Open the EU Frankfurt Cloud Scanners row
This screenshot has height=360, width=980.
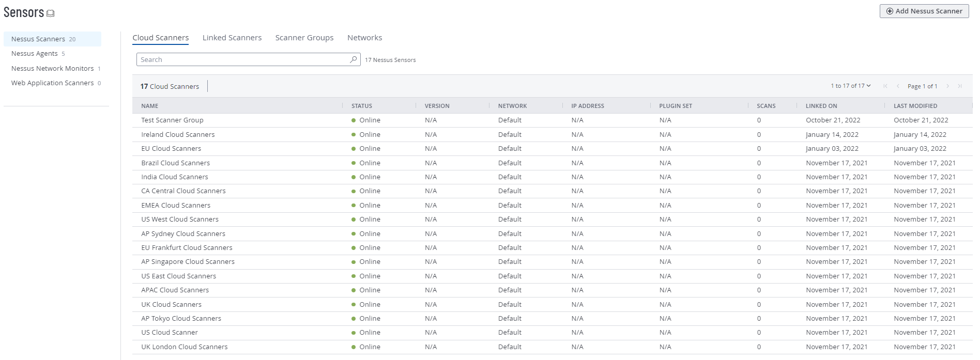point(553,248)
